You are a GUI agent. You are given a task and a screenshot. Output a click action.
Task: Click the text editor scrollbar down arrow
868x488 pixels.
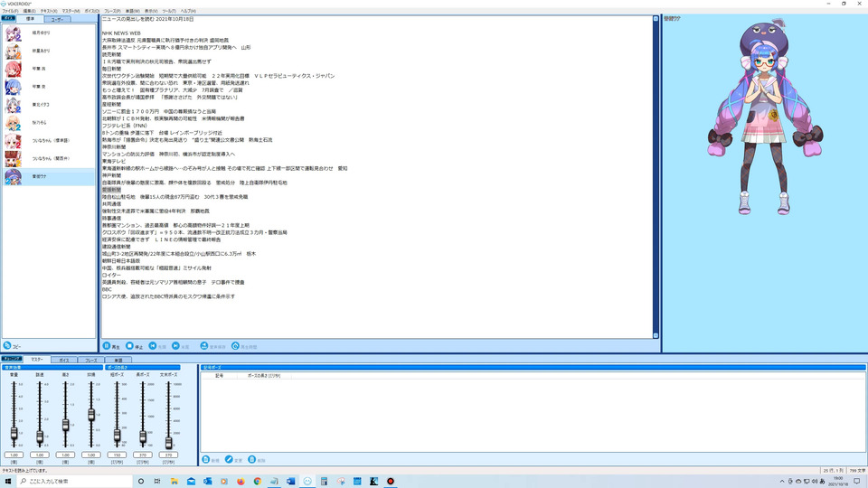tap(656, 335)
